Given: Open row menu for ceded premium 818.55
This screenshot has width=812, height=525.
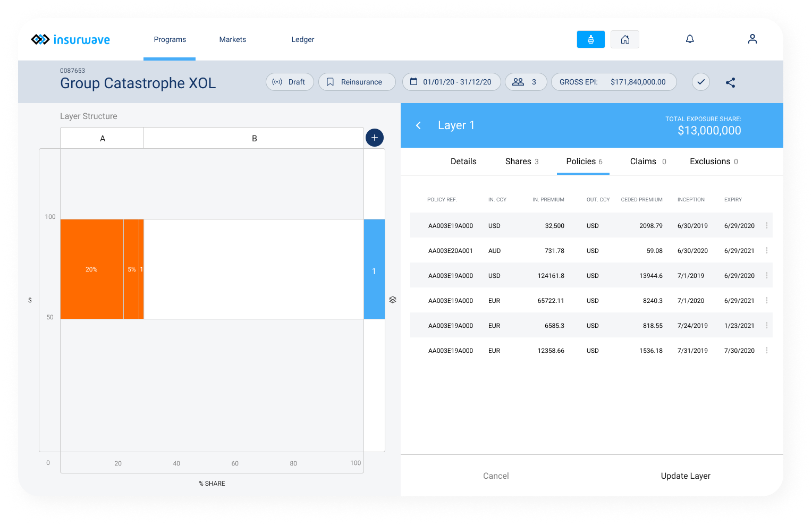Looking at the screenshot, I should tap(766, 325).
